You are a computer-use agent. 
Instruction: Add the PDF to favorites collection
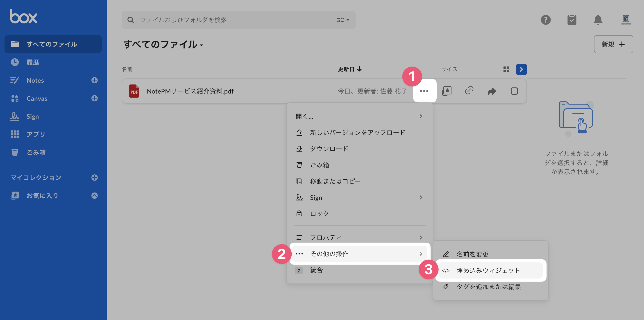click(447, 91)
